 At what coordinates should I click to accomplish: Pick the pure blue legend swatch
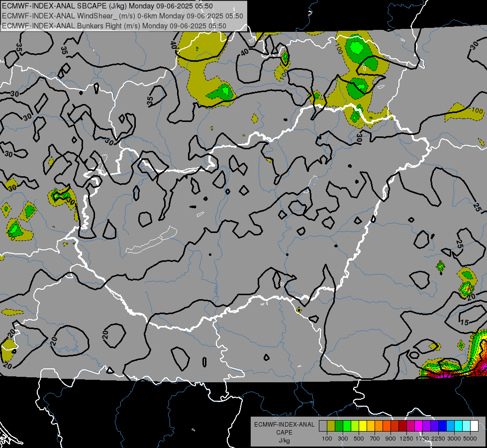442,426
